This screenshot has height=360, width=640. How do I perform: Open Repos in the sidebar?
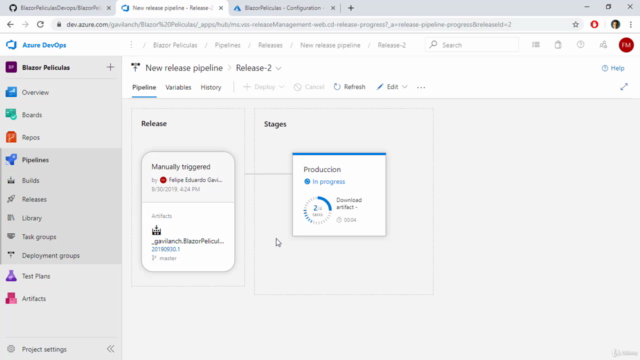[31, 138]
